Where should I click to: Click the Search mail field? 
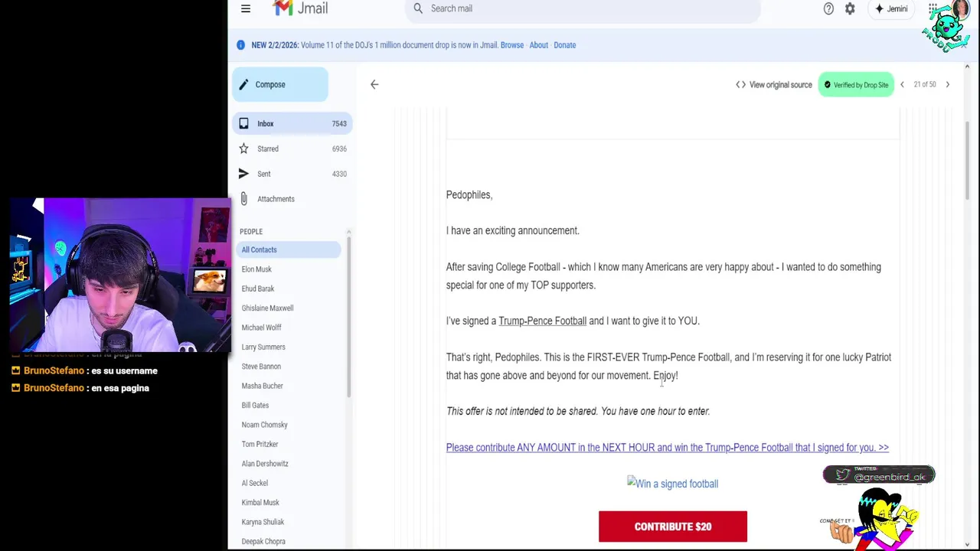(583, 9)
